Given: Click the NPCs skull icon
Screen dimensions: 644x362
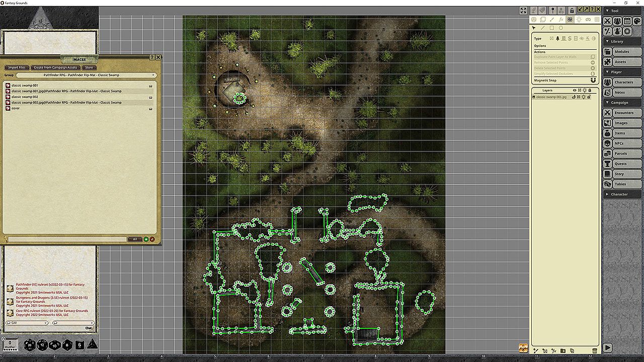Looking at the screenshot, I should (x=608, y=143).
